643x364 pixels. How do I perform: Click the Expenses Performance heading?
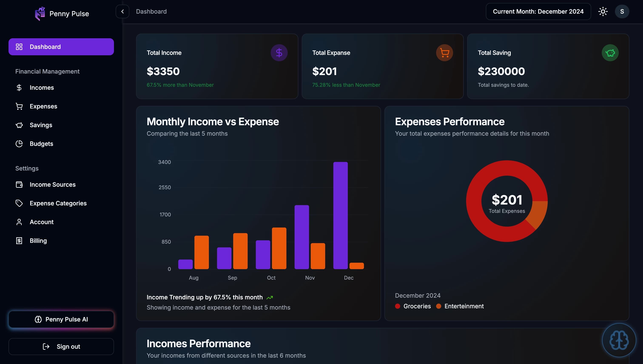click(450, 122)
